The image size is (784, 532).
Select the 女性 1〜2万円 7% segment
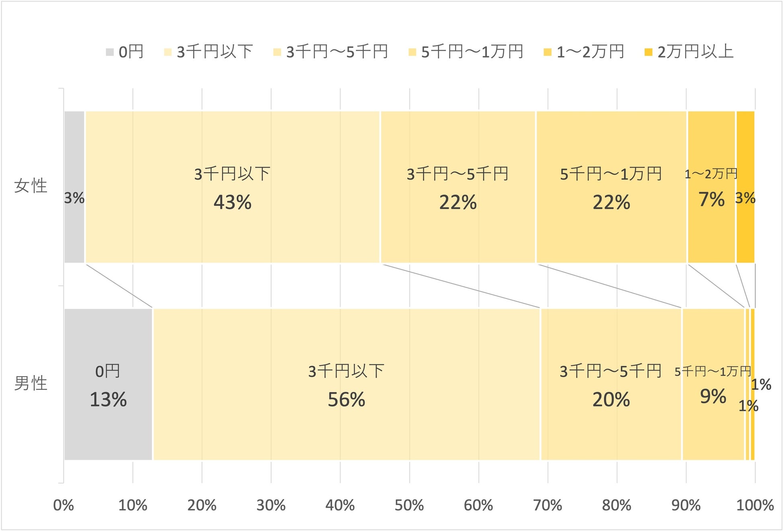click(x=711, y=233)
